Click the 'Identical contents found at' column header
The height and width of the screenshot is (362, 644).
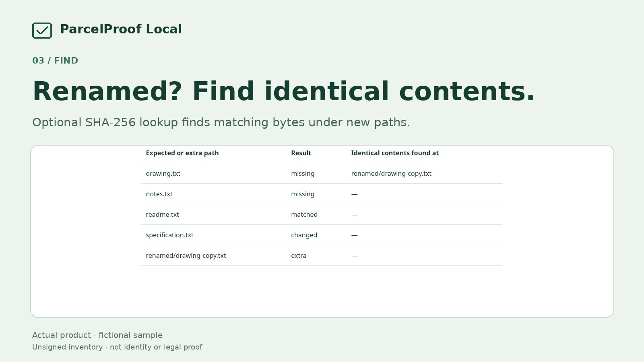pos(395,153)
